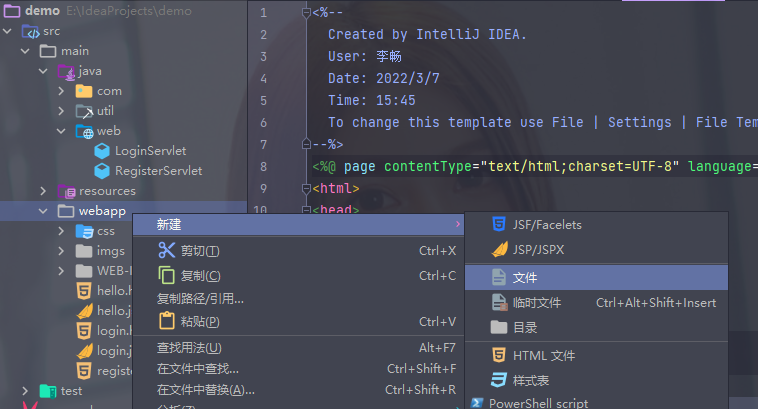Click the main folder icon

click(x=48, y=51)
